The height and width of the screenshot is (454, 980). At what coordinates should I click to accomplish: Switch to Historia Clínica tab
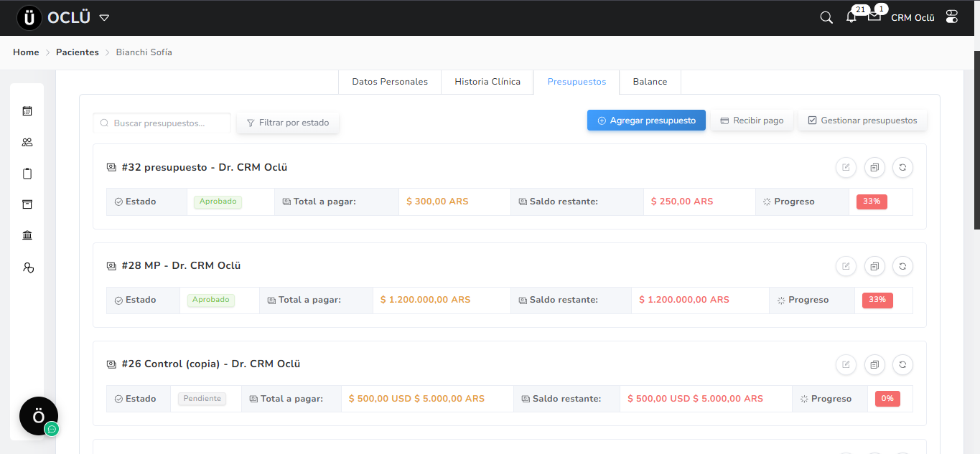point(487,82)
